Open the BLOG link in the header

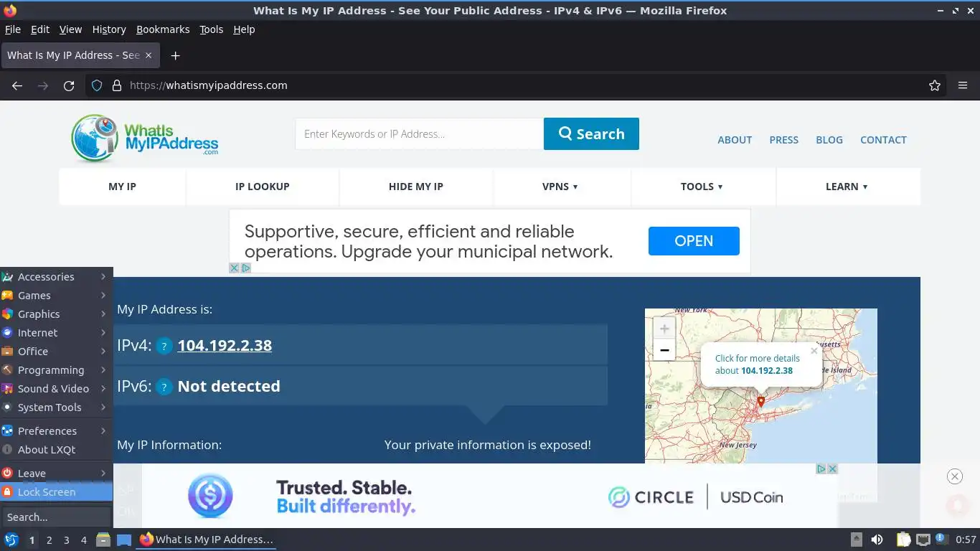(829, 140)
